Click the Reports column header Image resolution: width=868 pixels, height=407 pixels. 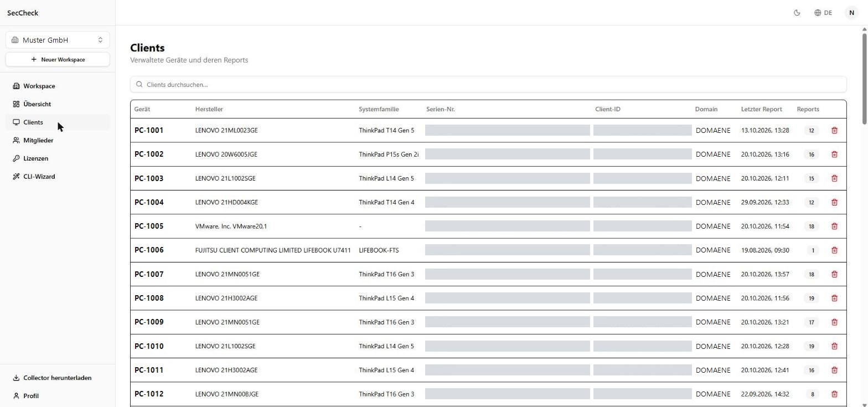[808, 109]
